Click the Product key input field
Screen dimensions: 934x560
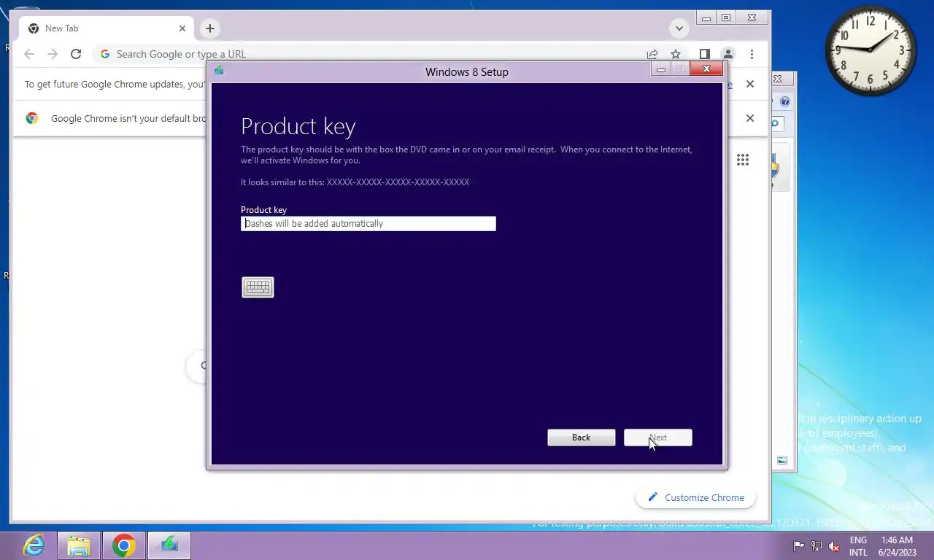pos(368,224)
